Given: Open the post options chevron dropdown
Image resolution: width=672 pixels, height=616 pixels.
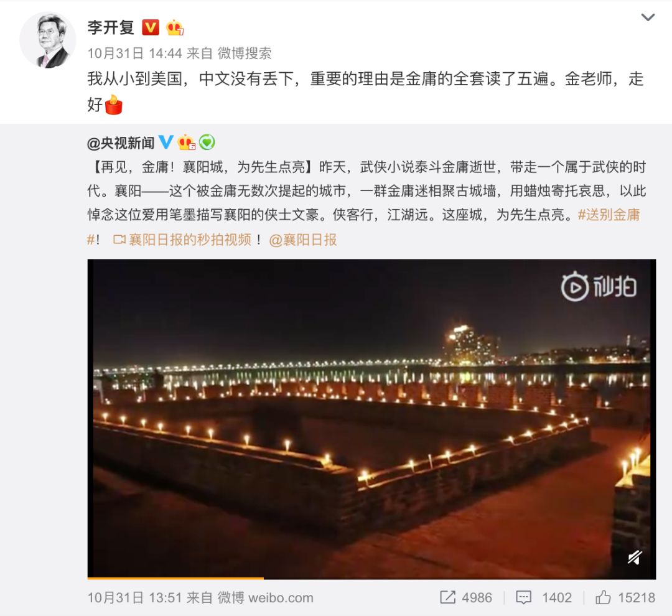Looking at the screenshot, I should (x=648, y=17).
